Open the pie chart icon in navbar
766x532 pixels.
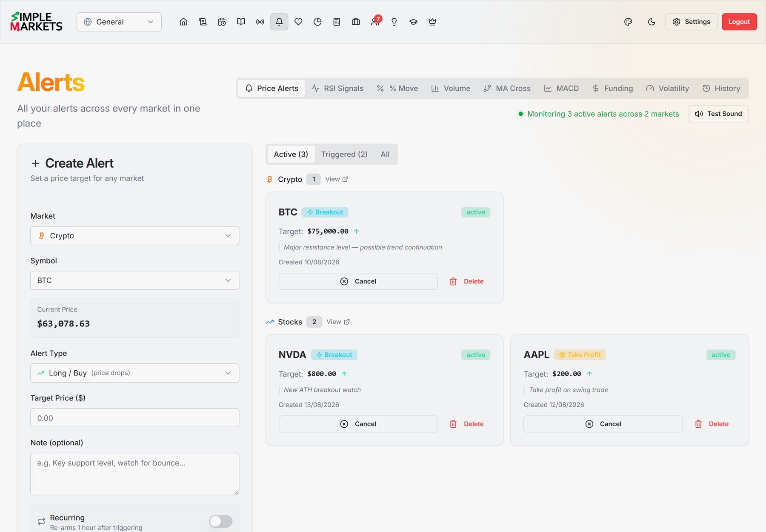pos(317,22)
